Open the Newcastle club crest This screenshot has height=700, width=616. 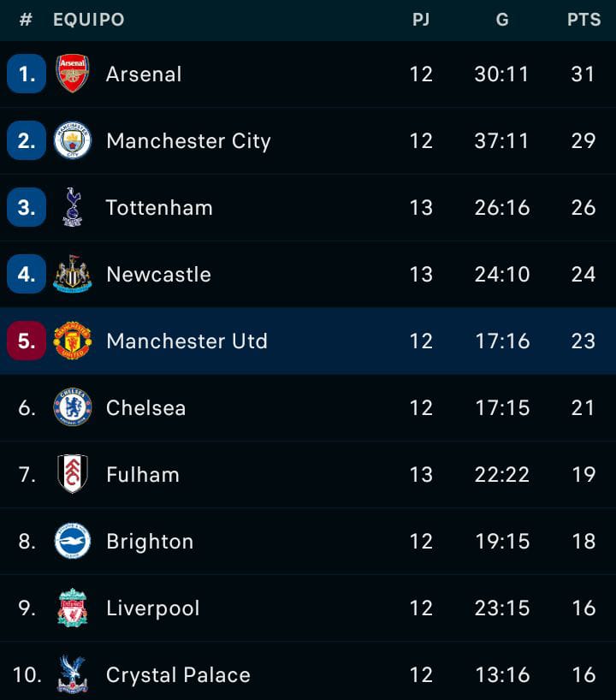point(73,274)
